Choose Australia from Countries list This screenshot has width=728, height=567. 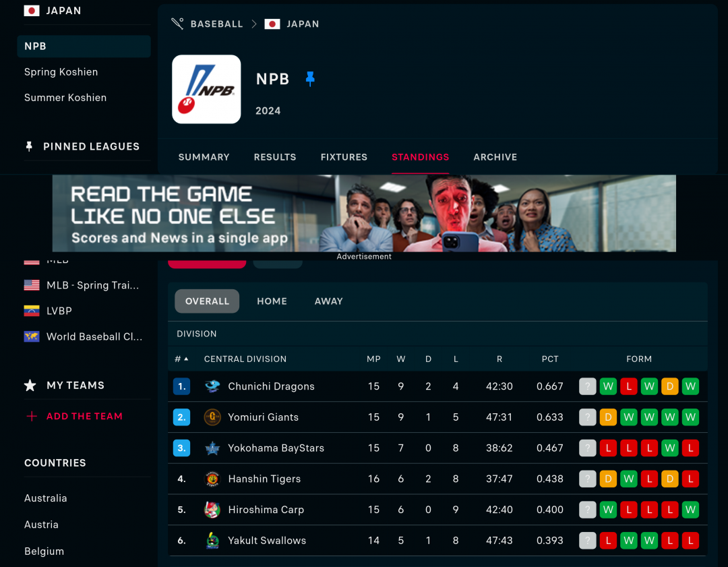point(46,498)
